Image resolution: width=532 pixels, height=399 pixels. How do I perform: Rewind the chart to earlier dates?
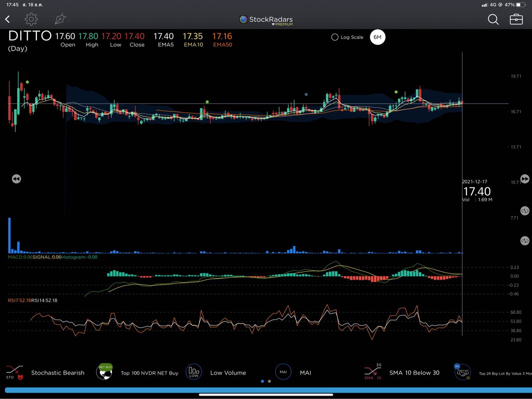[x=16, y=179]
